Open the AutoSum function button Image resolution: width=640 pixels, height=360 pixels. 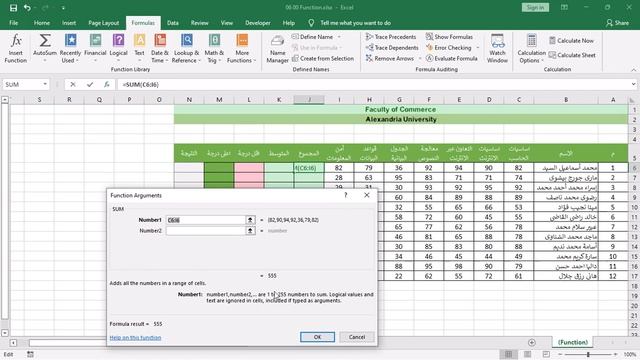(x=44, y=48)
